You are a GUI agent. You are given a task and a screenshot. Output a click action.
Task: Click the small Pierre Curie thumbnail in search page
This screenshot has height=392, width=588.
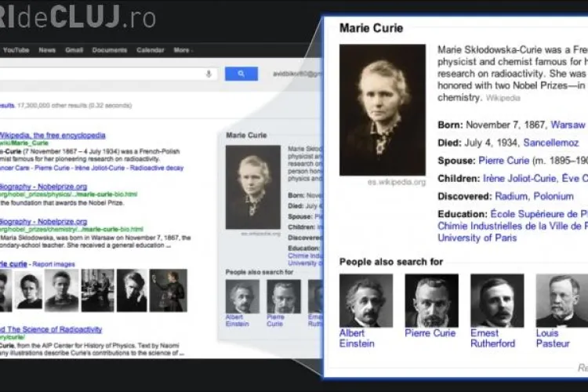(x=284, y=296)
